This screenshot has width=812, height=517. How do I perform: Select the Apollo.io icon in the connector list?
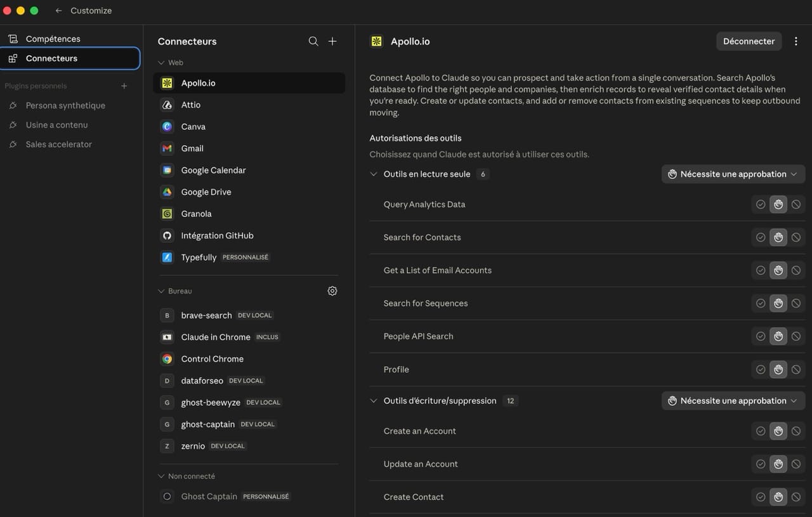(x=167, y=83)
